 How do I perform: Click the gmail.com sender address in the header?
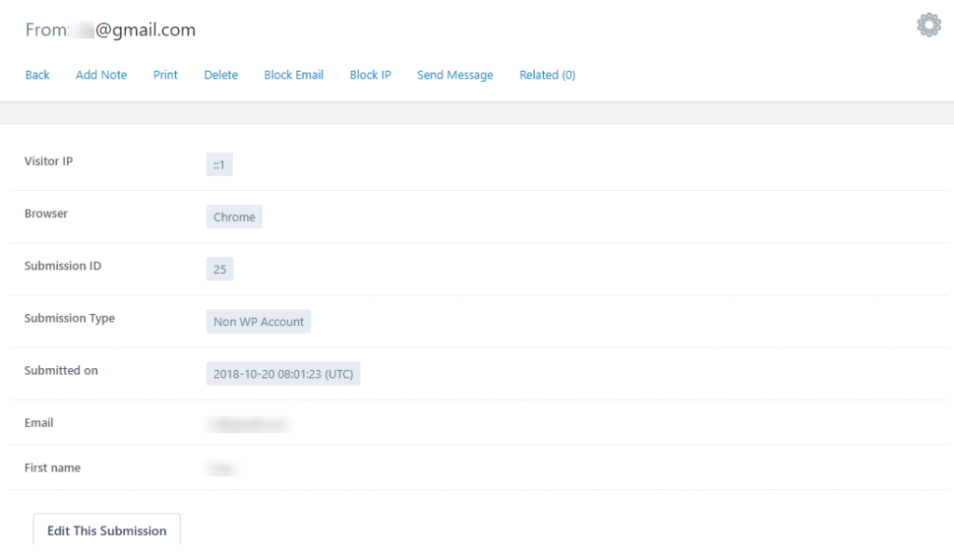pos(144,29)
